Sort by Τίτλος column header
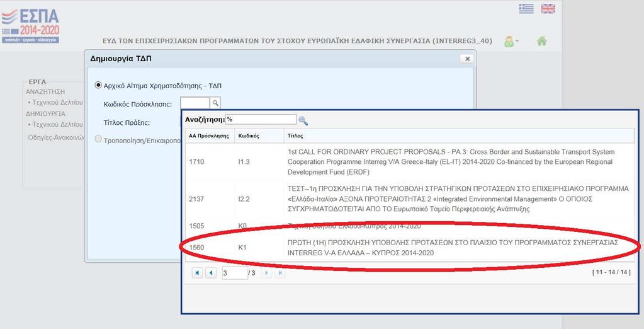 [x=459, y=136]
